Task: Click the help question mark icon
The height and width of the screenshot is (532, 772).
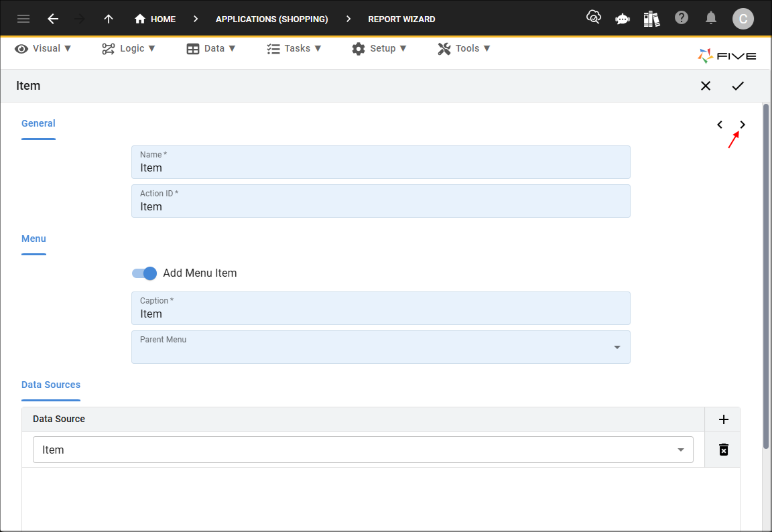Action: pyautogui.click(x=682, y=18)
